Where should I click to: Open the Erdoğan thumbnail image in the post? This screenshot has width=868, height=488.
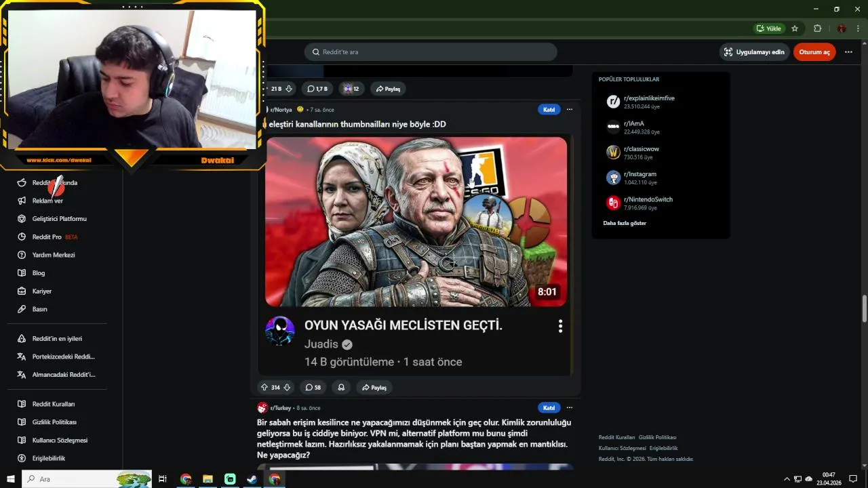(x=416, y=222)
